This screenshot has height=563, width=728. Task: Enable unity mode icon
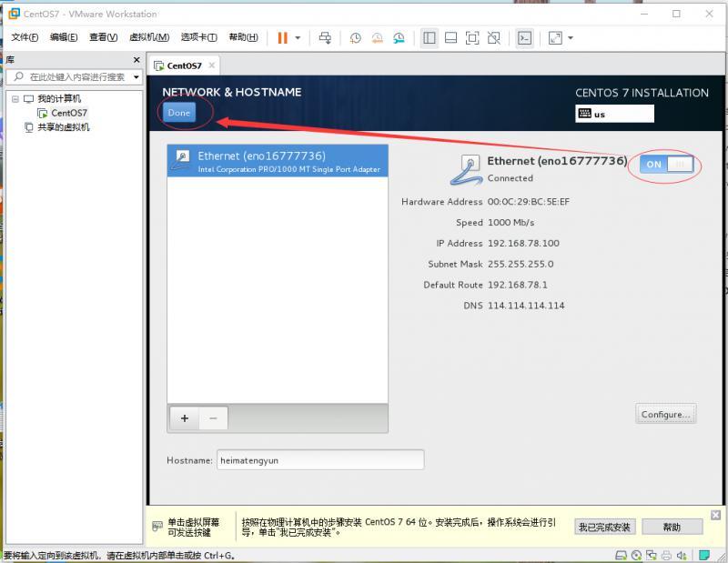click(494, 37)
